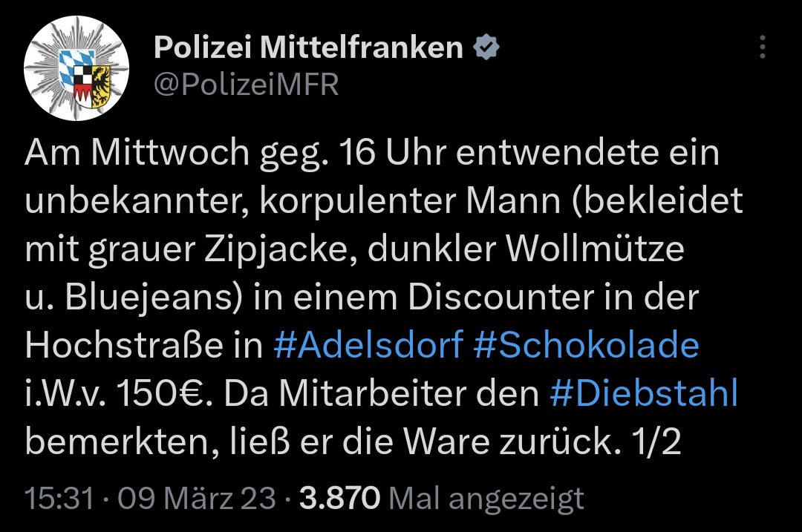
Task: Open the #Adelsdorf hashtag
Action: click(368, 345)
